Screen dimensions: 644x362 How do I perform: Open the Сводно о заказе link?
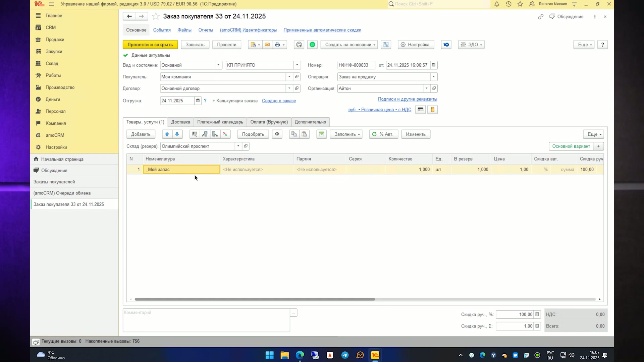point(279,101)
